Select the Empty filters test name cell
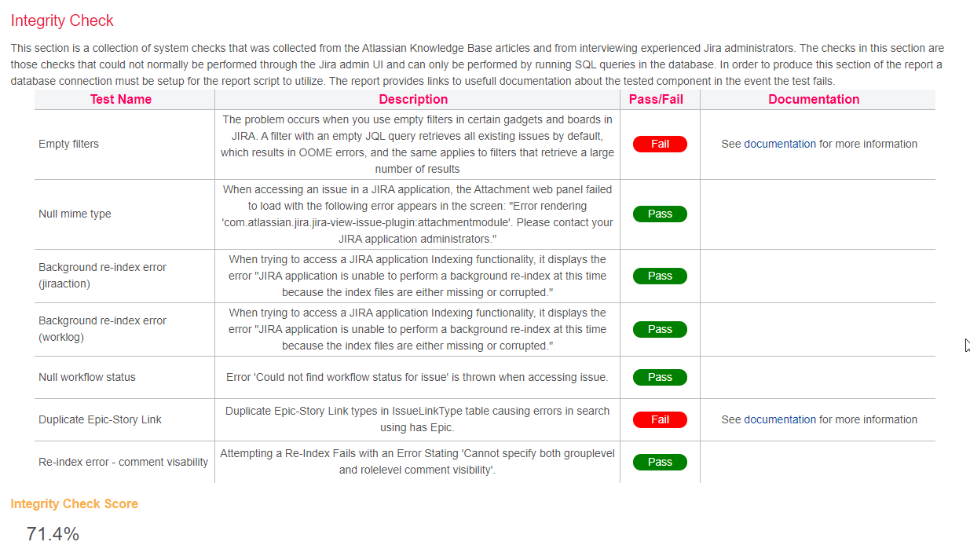Viewport: 970px width, 560px height. click(x=68, y=144)
